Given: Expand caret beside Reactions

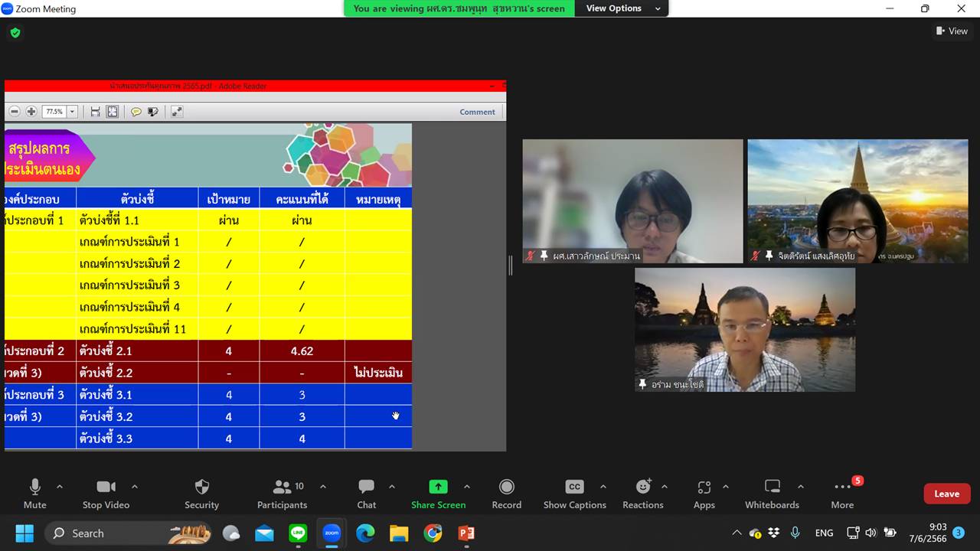Looking at the screenshot, I should click(665, 487).
